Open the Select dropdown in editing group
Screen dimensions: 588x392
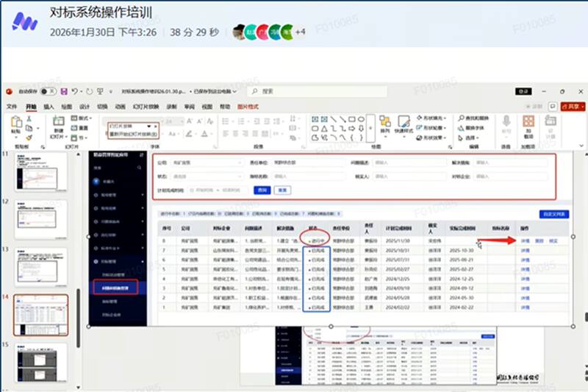point(472,137)
